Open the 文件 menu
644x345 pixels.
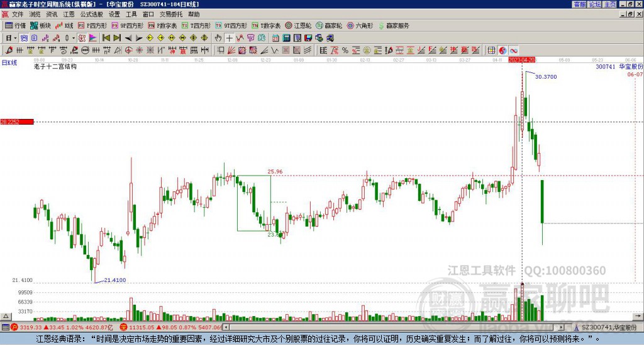pos(18,14)
